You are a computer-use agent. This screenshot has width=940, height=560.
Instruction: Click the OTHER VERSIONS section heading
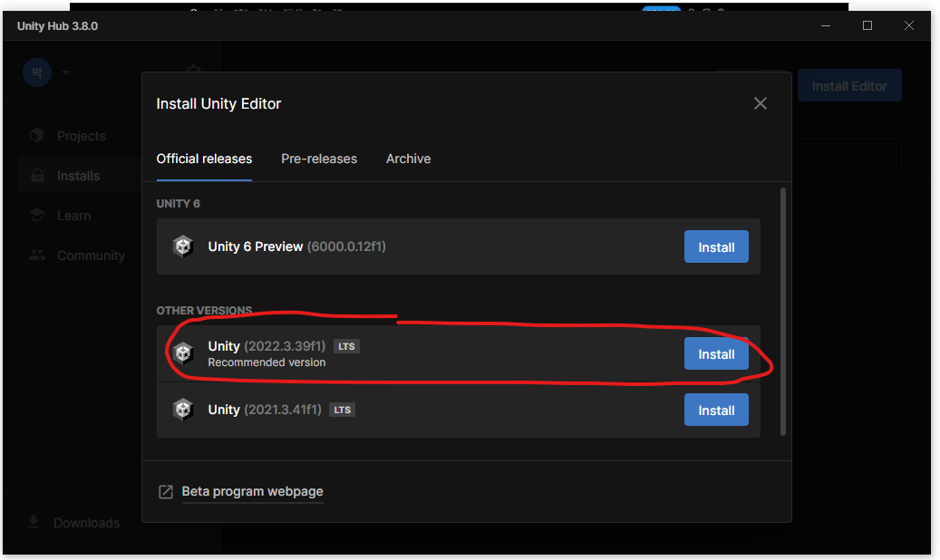point(204,310)
